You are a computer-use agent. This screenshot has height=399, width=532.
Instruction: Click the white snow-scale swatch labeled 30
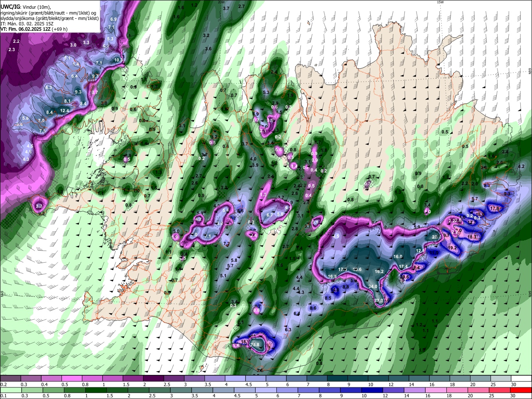point(522,379)
